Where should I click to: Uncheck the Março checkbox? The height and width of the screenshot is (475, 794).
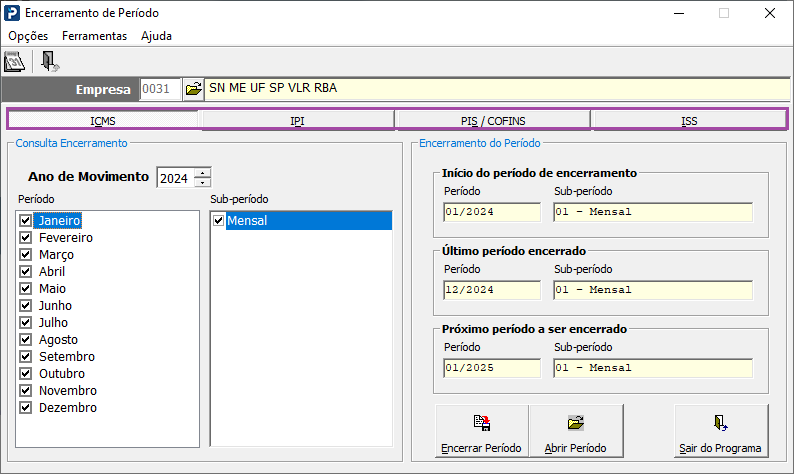tap(25, 254)
